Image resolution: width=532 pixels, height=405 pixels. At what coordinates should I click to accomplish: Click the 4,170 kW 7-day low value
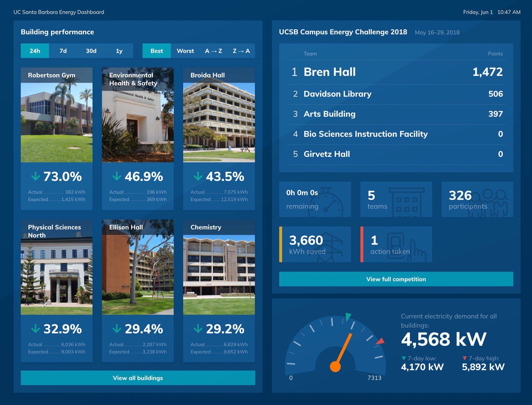(x=422, y=367)
